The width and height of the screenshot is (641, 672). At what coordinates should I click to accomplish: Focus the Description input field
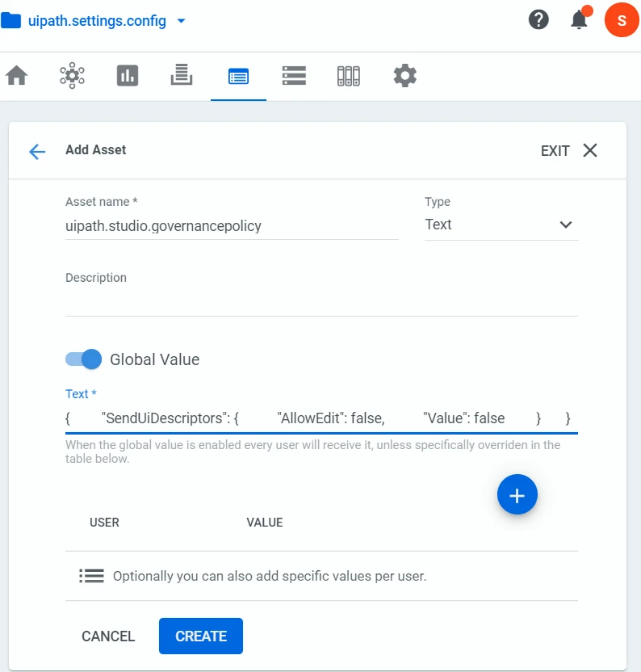click(x=321, y=302)
